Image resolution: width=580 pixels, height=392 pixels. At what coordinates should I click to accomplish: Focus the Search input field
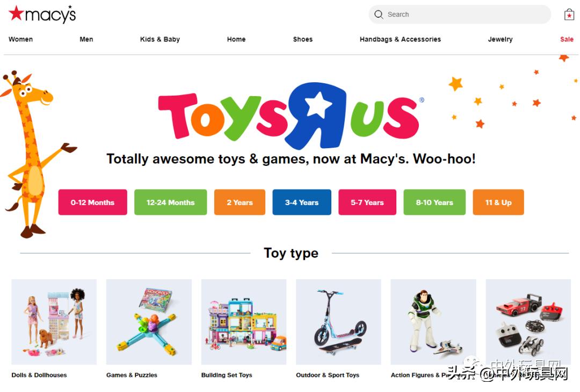coord(459,14)
